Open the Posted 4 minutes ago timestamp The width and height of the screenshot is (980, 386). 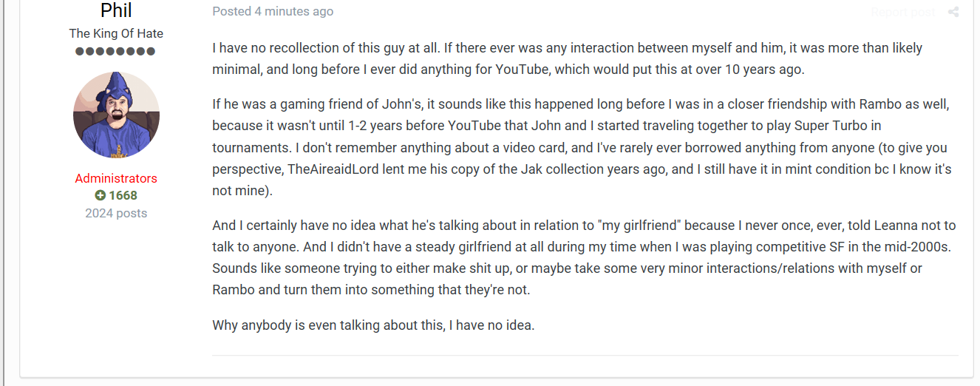(x=273, y=12)
